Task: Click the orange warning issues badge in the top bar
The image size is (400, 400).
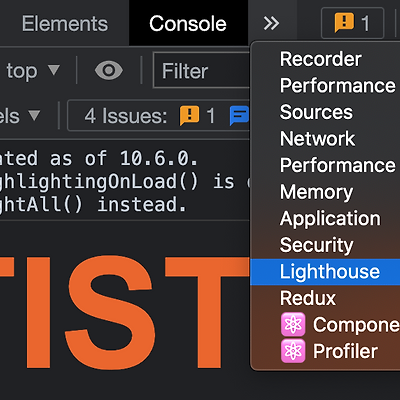Action: click(352, 23)
